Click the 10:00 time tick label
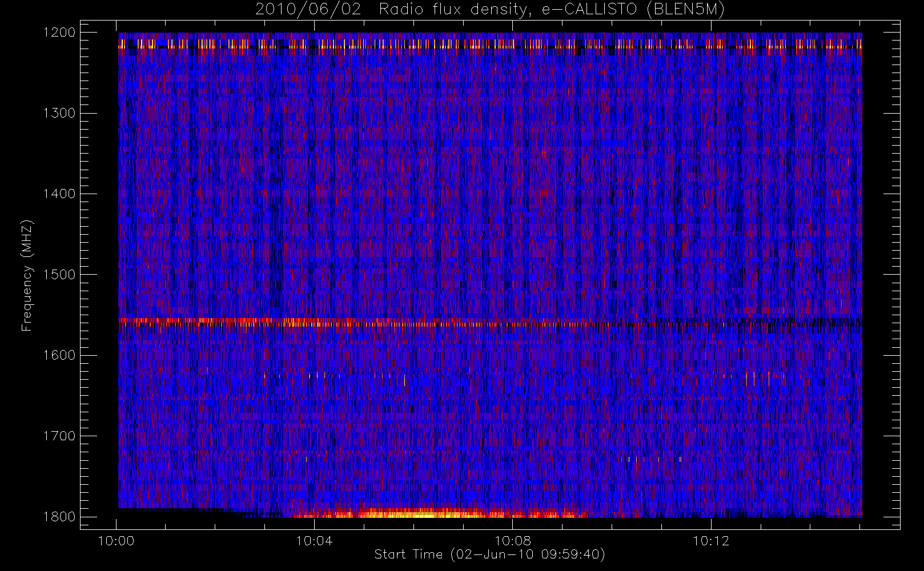Image resolution: width=924 pixels, height=571 pixels. click(x=116, y=541)
